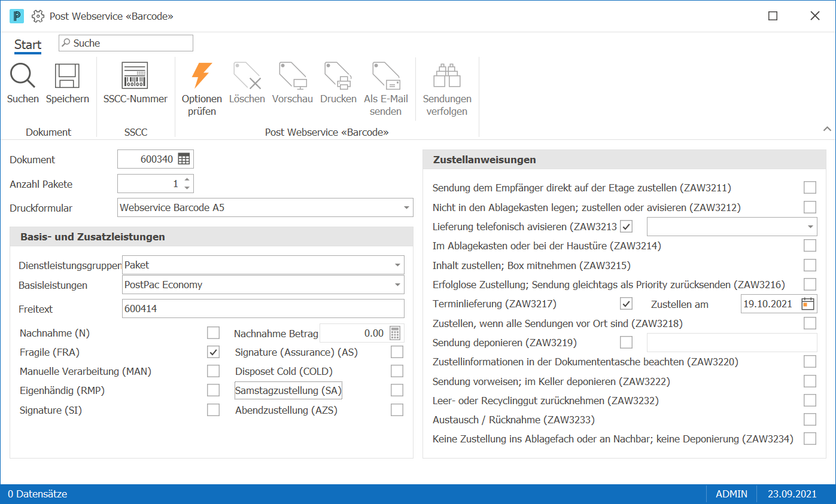Enable Abendzustellung (AZS) checkbox

(x=397, y=410)
